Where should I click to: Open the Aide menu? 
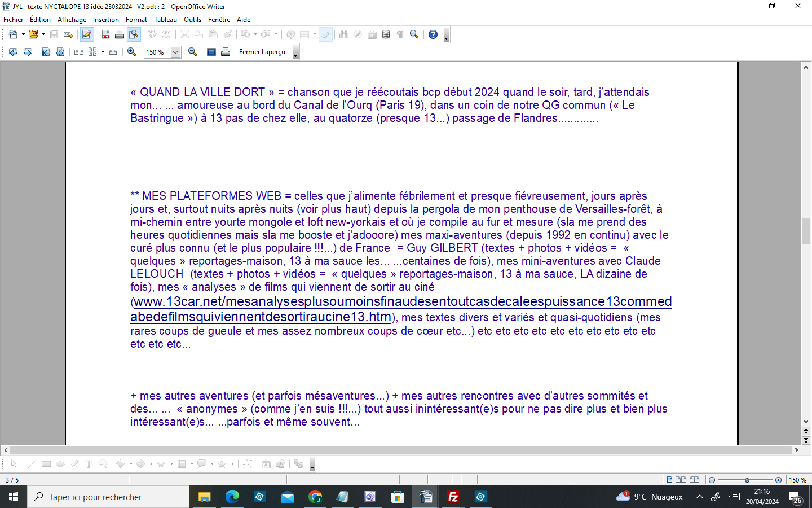(x=244, y=20)
